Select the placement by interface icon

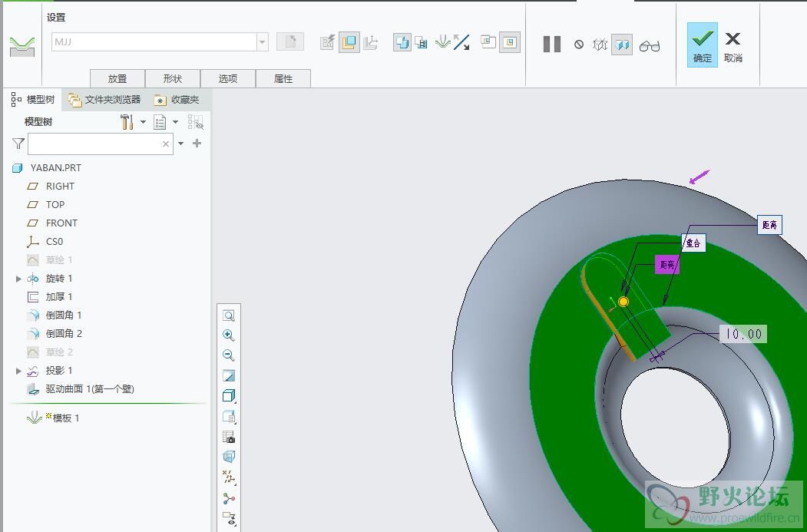pyautogui.click(x=327, y=42)
